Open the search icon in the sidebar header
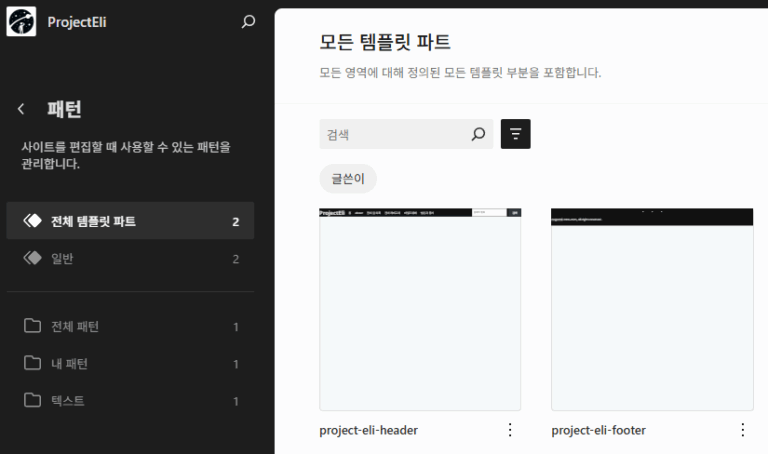Viewport: 768px width, 454px height. pyautogui.click(x=249, y=21)
